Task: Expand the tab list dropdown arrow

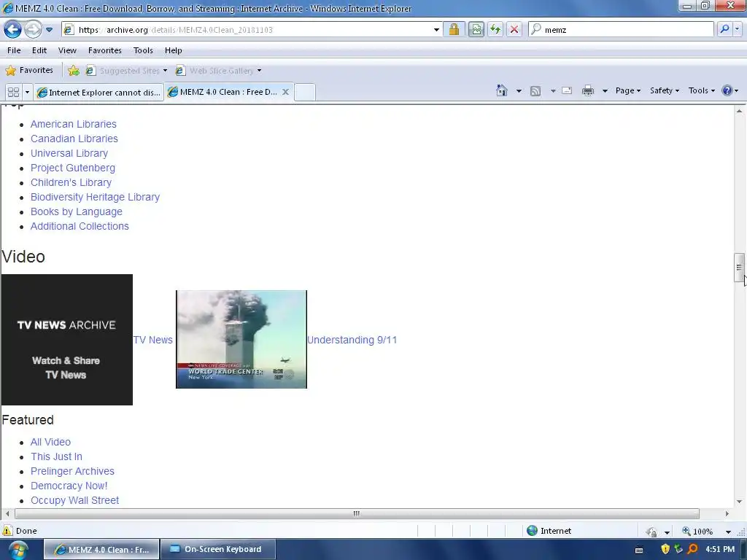Action: pos(27,92)
